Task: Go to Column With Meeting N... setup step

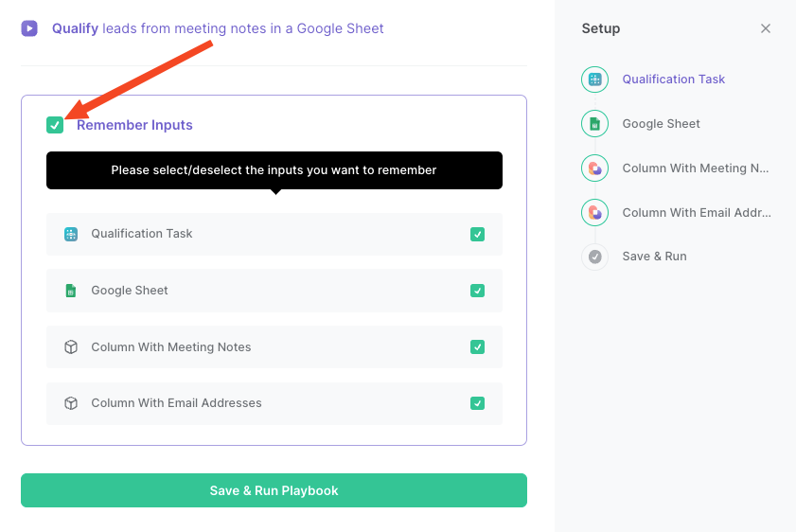Action: coord(696,168)
